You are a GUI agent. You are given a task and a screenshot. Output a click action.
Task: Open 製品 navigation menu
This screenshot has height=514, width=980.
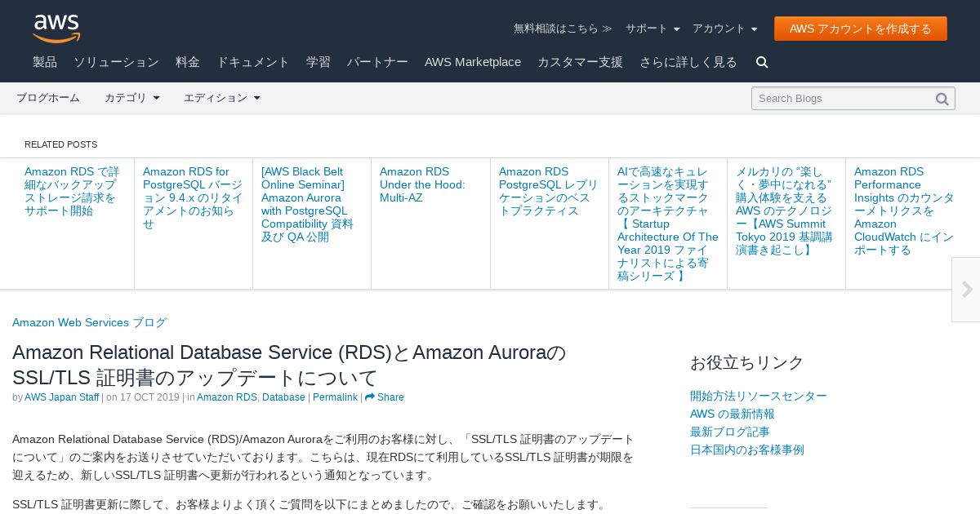pyautogui.click(x=45, y=62)
